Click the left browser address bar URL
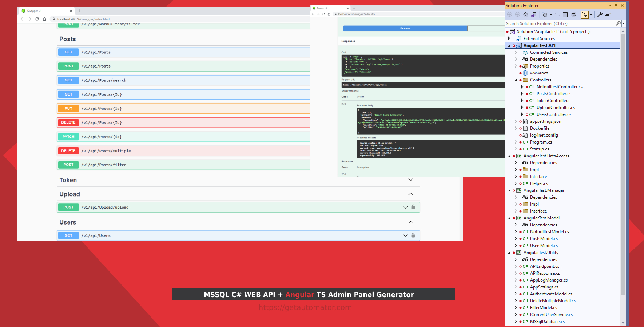This screenshot has height=327, width=644. [83, 19]
